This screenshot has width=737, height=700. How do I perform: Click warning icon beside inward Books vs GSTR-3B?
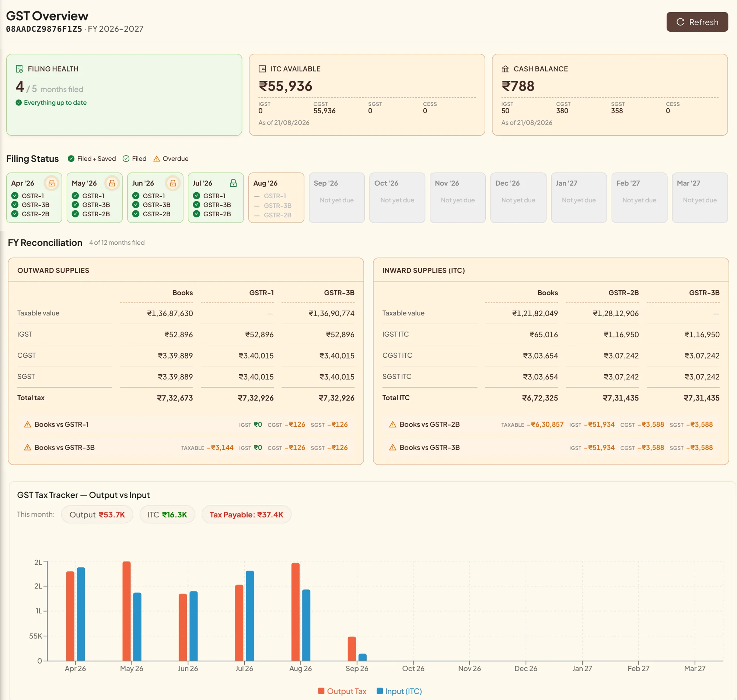tap(392, 447)
